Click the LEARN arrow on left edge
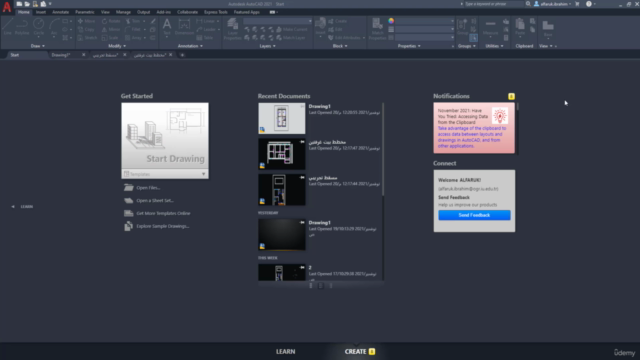This screenshot has width=640, height=360. tap(13, 207)
